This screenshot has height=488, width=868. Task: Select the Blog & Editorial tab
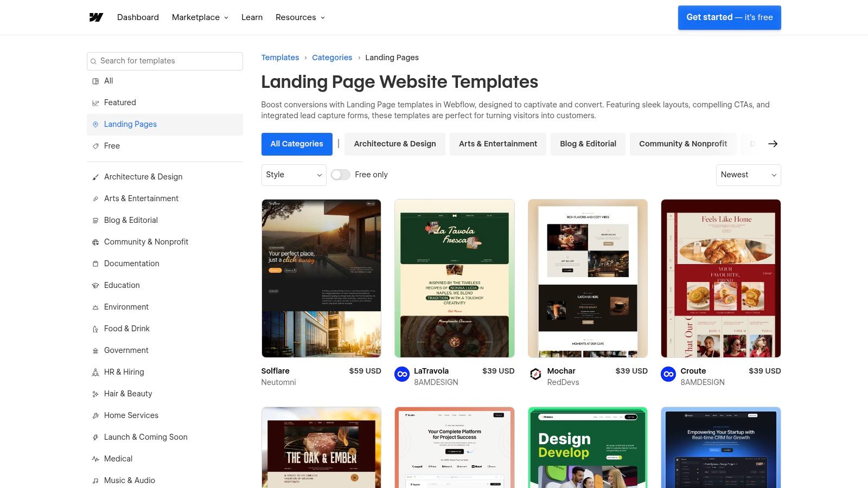click(x=588, y=144)
